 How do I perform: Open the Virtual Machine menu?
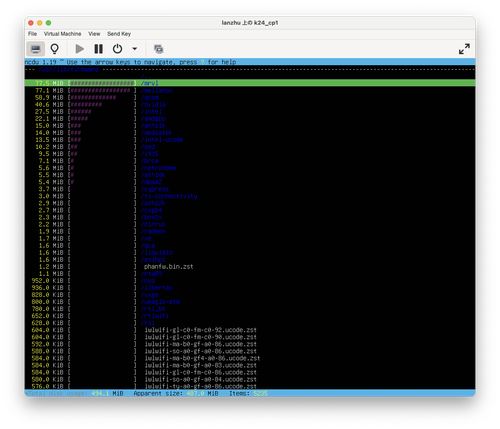pos(62,34)
